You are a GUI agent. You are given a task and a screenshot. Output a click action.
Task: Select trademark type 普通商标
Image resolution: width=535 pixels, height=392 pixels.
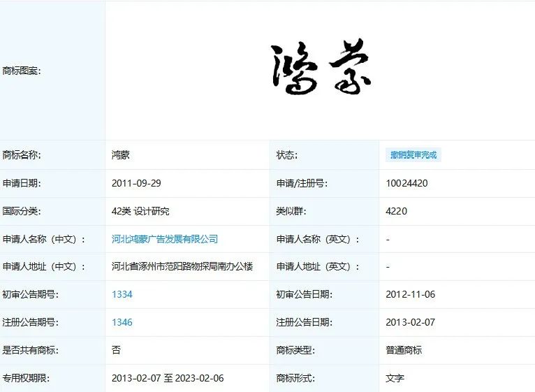(x=404, y=350)
